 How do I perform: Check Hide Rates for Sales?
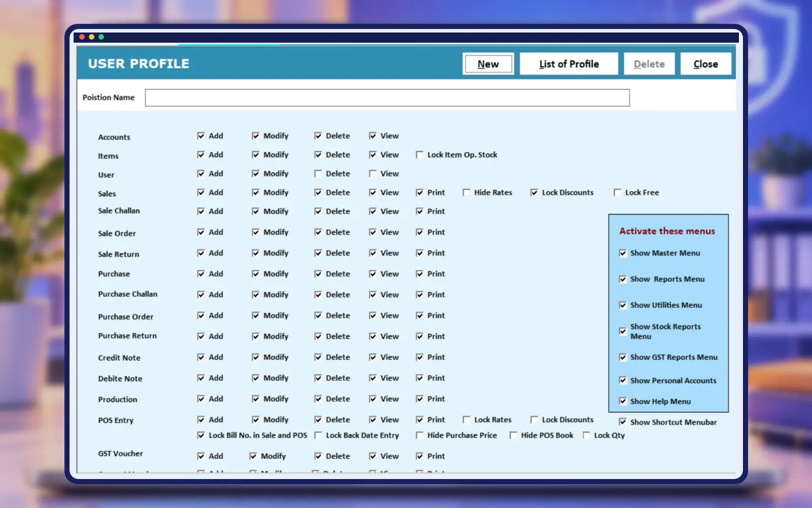pyautogui.click(x=466, y=193)
